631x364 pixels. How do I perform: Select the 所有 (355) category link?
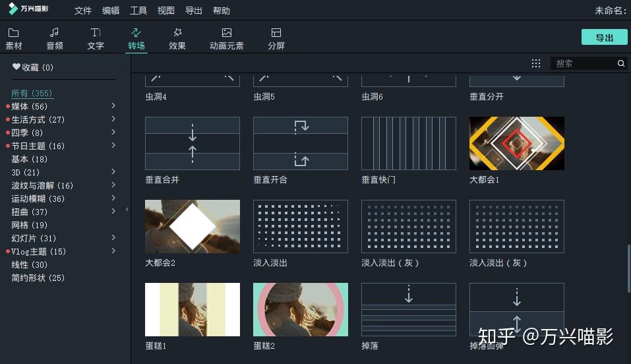tap(32, 94)
